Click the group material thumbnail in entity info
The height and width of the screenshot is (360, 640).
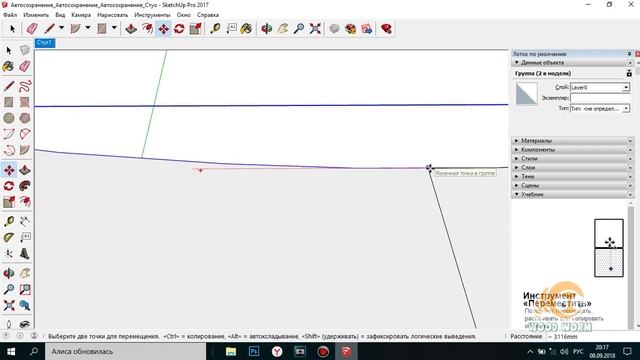click(527, 94)
